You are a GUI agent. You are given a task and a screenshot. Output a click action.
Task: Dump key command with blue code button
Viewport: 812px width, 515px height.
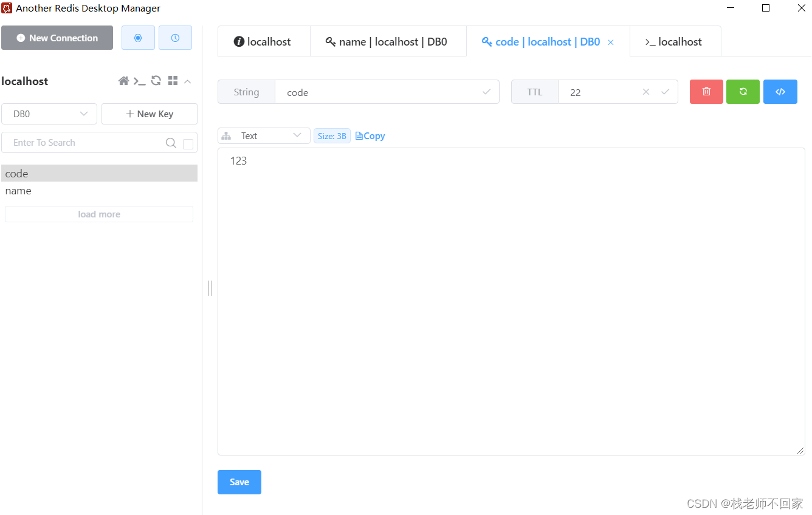click(780, 92)
